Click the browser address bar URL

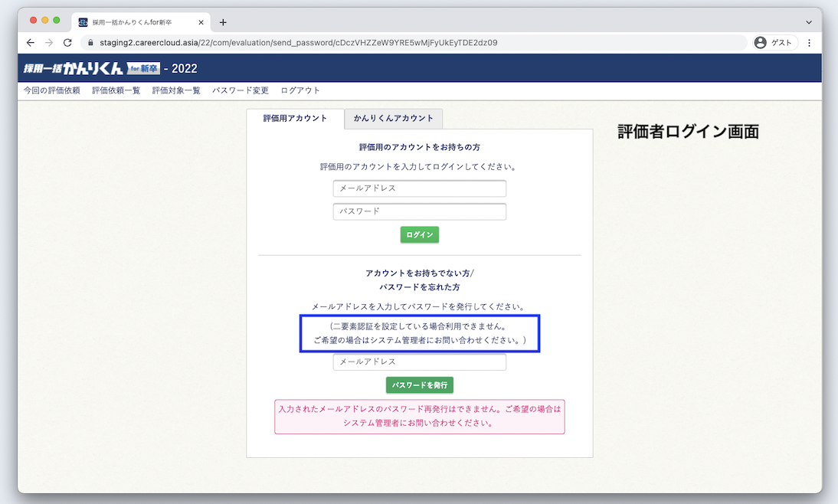click(x=306, y=43)
